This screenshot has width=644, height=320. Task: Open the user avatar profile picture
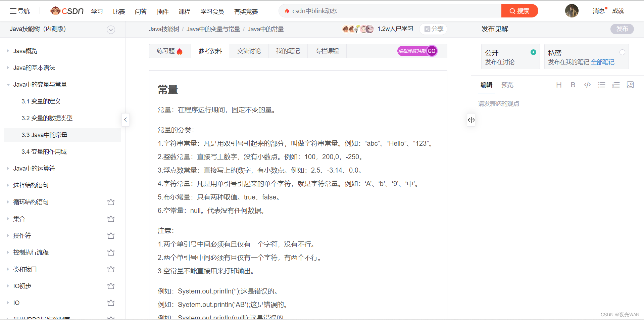pos(572,11)
